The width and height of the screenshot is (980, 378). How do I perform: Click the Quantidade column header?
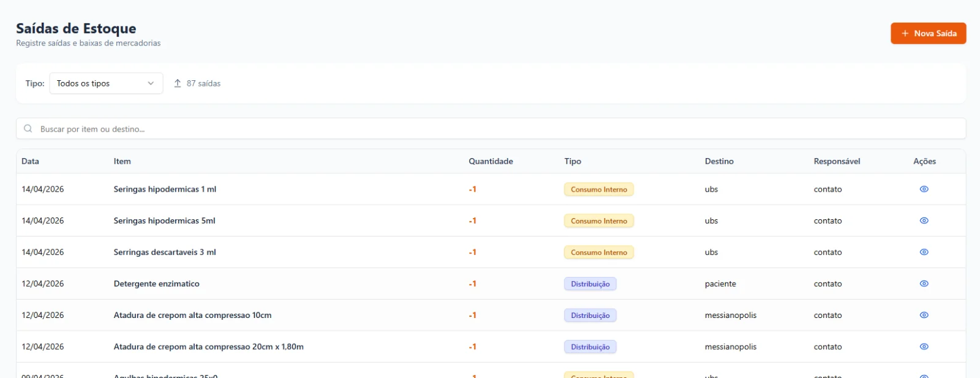pos(491,161)
